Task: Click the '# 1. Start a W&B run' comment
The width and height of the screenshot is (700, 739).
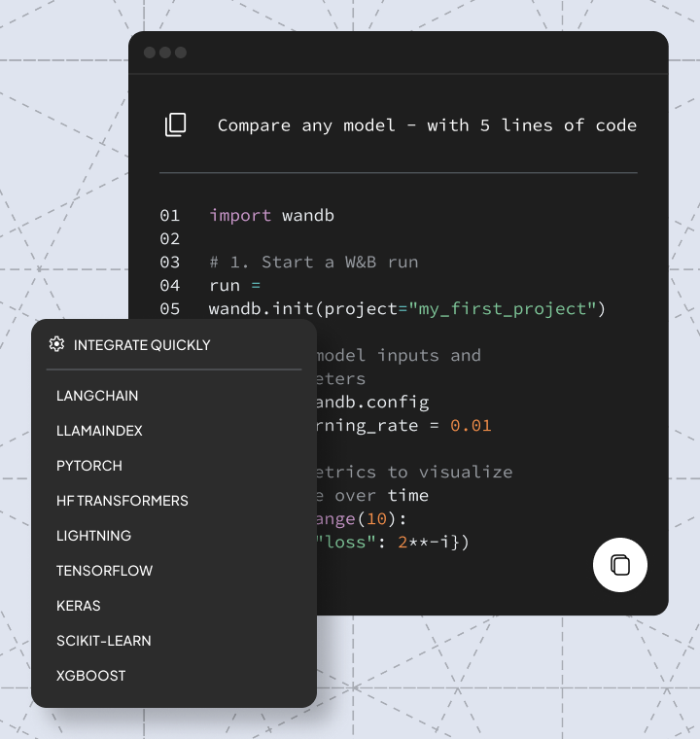Action: click(x=314, y=262)
